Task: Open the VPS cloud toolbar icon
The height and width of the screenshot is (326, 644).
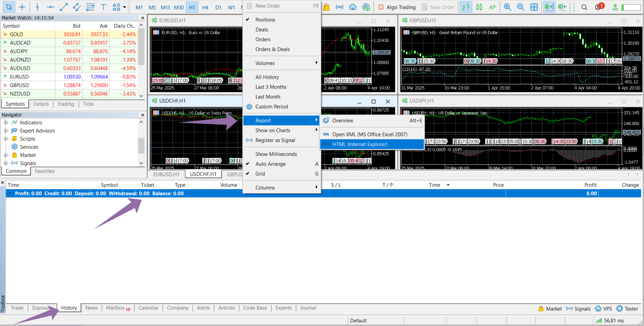Action: click(353, 7)
